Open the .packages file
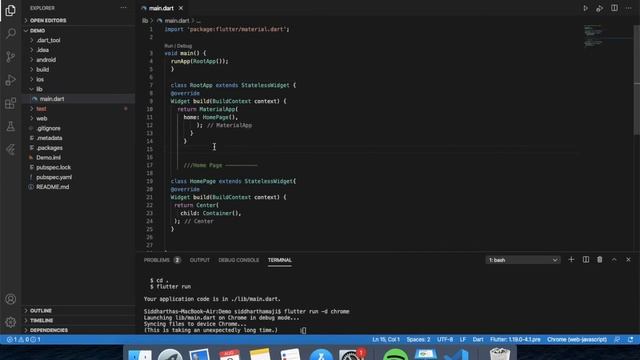 (x=49, y=148)
